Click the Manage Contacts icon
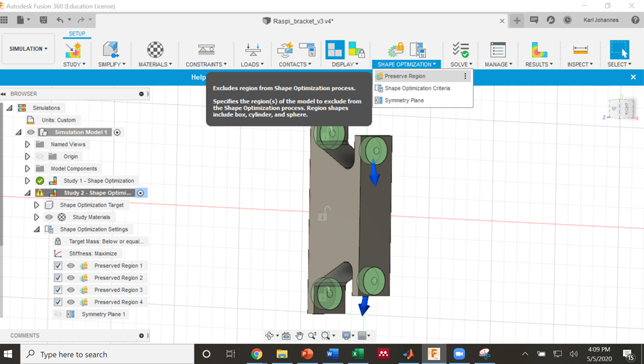644x364 pixels. (307, 49)
